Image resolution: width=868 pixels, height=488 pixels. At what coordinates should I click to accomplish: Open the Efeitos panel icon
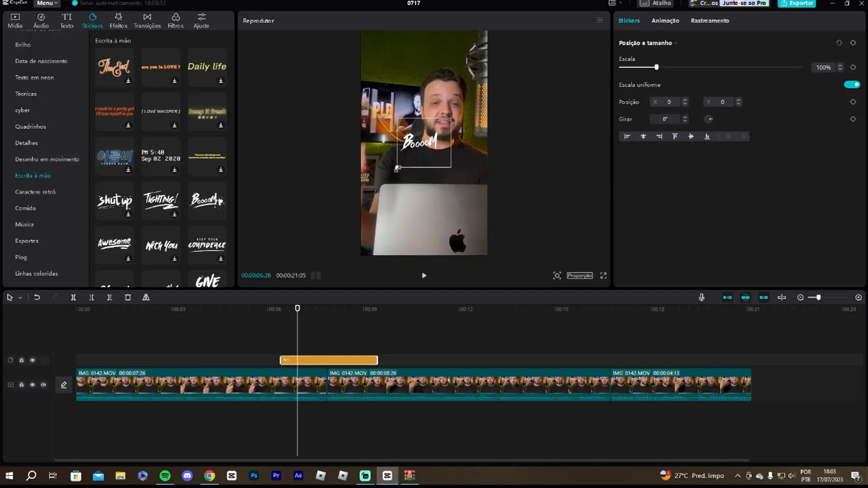[x=118, y=17]
